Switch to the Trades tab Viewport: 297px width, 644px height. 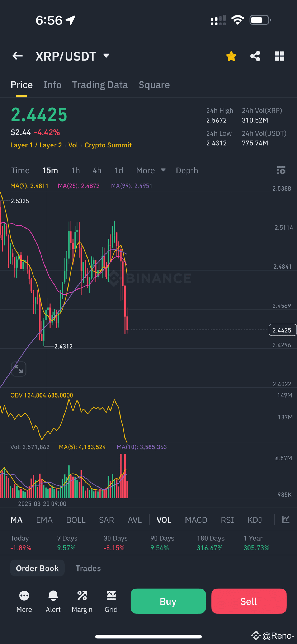[88, 568]
